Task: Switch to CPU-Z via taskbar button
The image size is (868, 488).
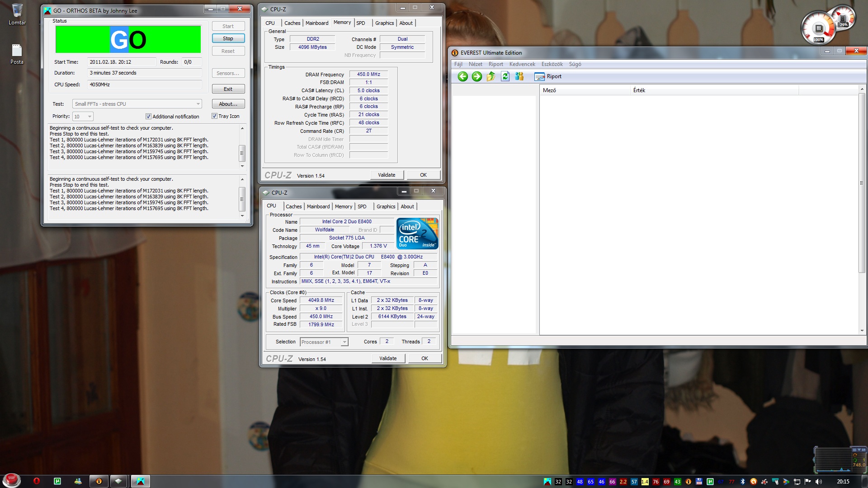Action: (x=118, y=481)
